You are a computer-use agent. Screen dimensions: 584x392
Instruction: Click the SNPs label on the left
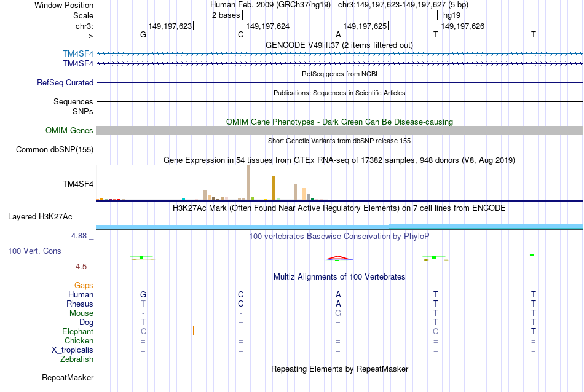83,111
